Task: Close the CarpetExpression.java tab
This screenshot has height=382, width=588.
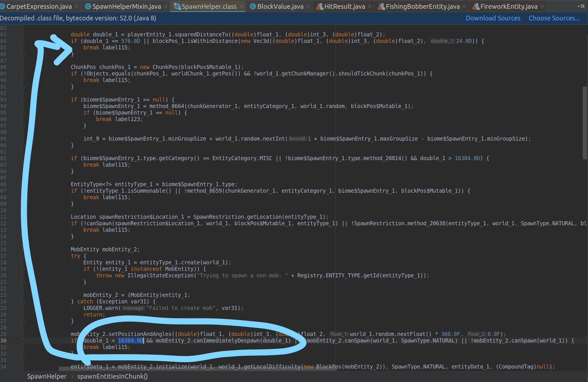Action: click(77, 7)
